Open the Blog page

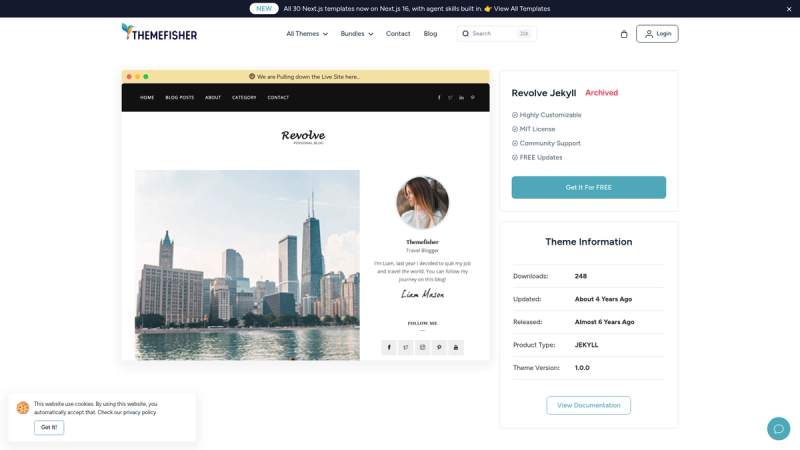coord(430,34)
